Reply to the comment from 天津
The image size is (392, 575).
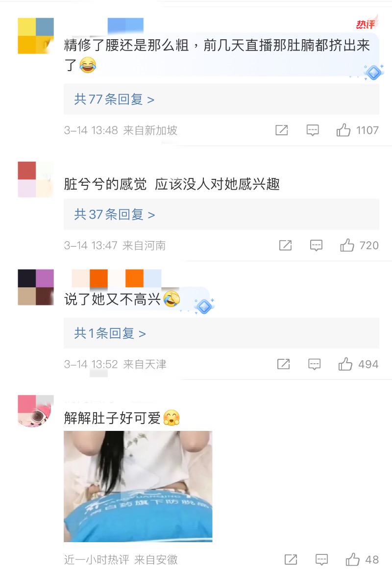pyautogui.click(x=314, y=365)
